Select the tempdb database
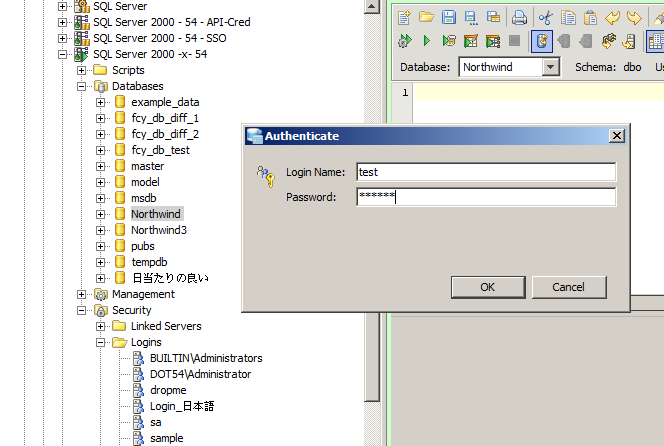664x446 pixels. (149, 262)
